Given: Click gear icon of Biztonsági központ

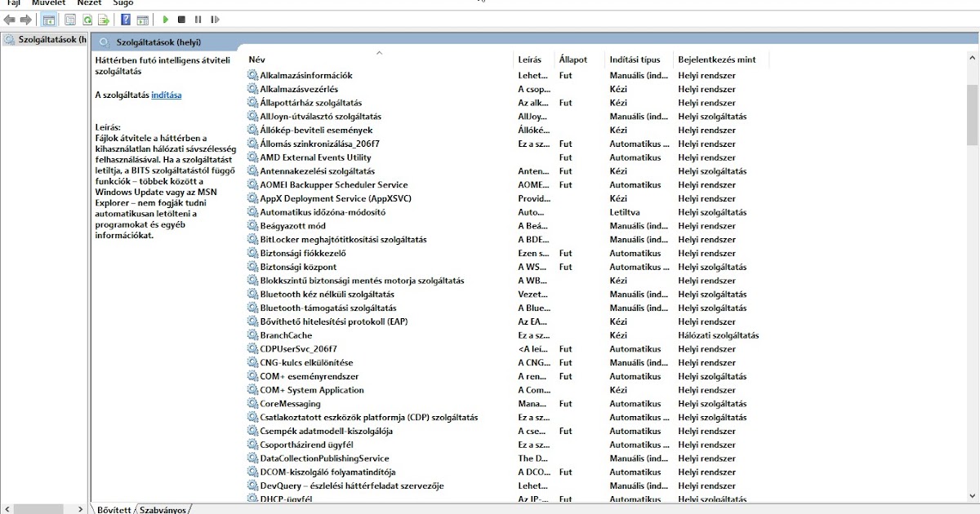Looking at the screenshot, I should 252,267.
